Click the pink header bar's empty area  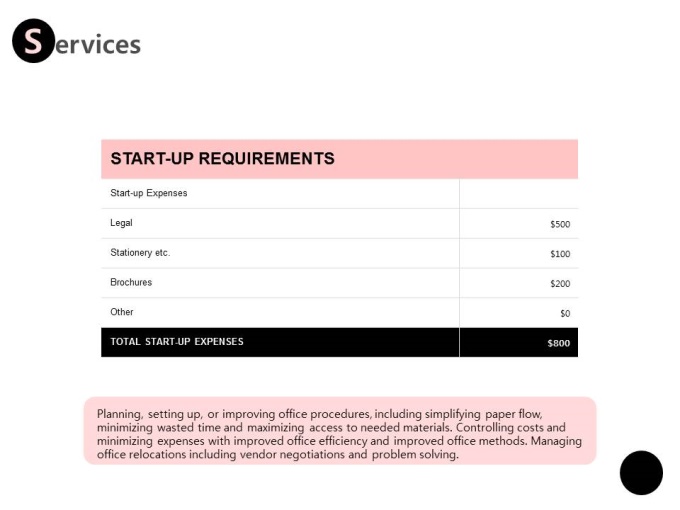pos(455,159)
